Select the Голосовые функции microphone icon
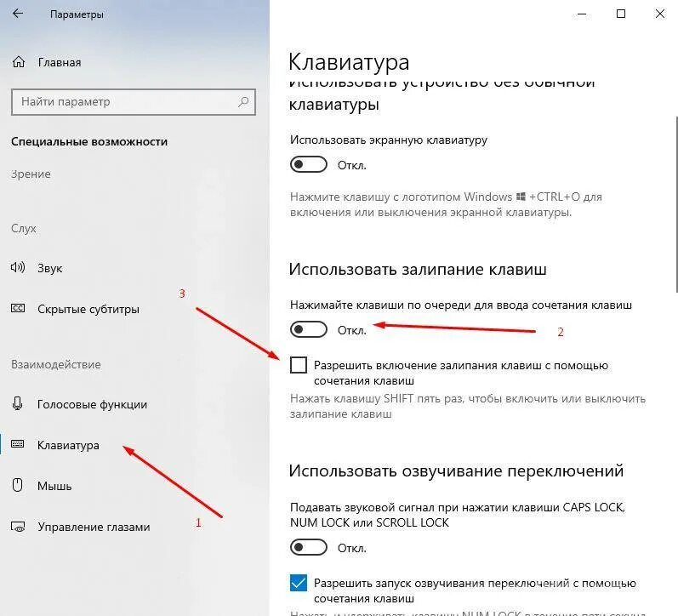The image size is (678, 616). (x=17, y=403)
